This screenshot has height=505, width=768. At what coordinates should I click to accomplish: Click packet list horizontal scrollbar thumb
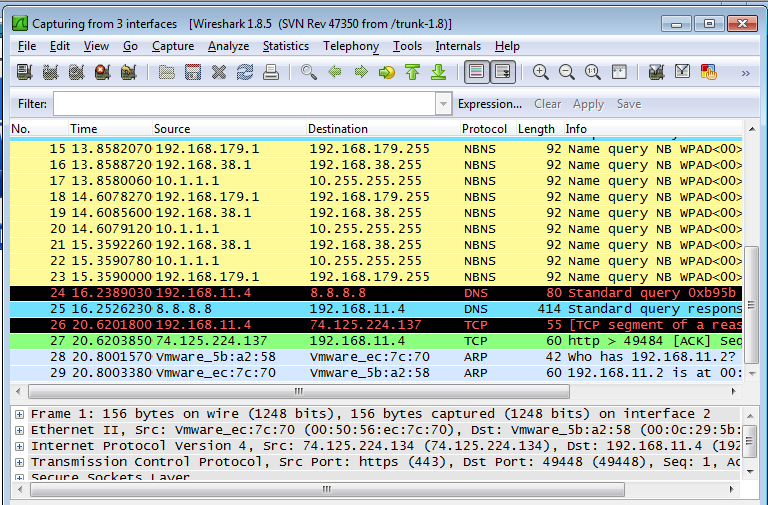click(299, 391)
